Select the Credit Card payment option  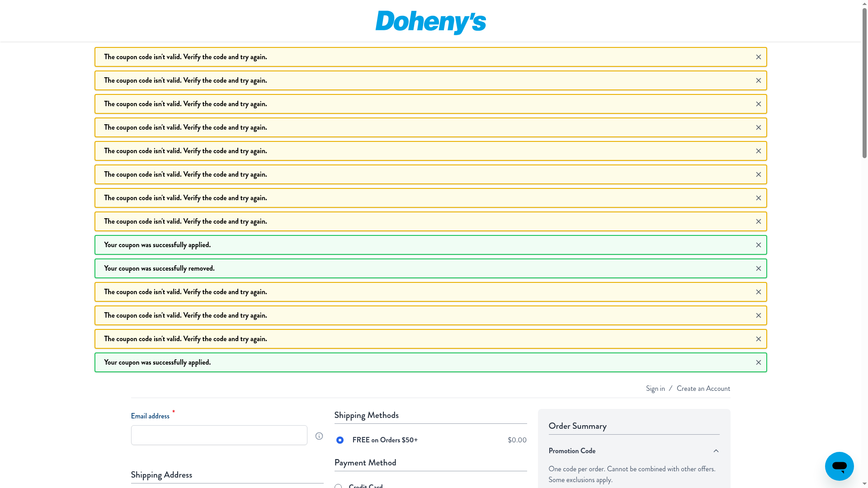tap(338, 486)
